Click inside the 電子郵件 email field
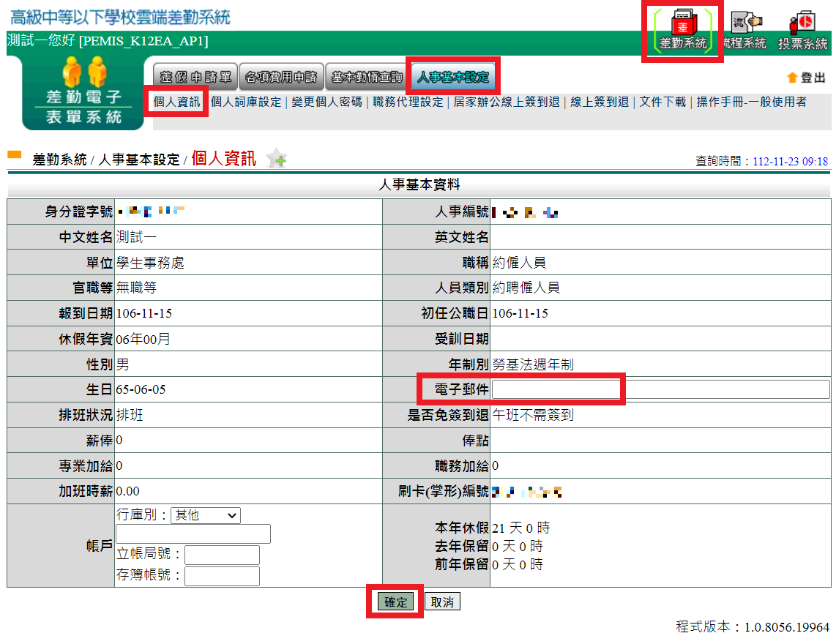The image size is (836, 644). click(558, 389)
